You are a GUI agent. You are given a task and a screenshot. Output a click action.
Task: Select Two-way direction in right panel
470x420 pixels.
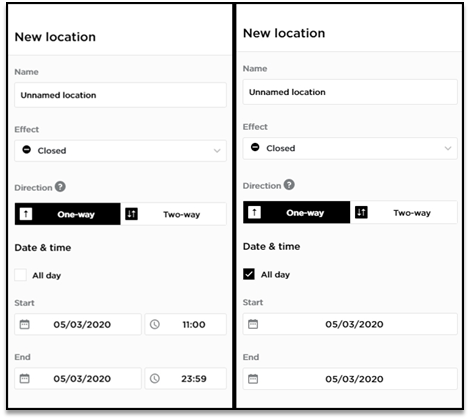[x=404, y=212]
